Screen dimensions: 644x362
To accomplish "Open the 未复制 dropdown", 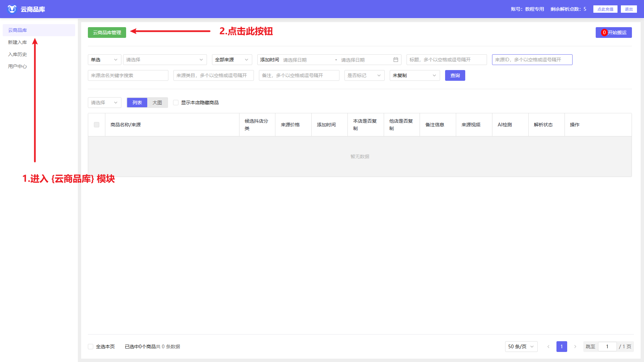I will pyautogui.click(x=415, y=75).
